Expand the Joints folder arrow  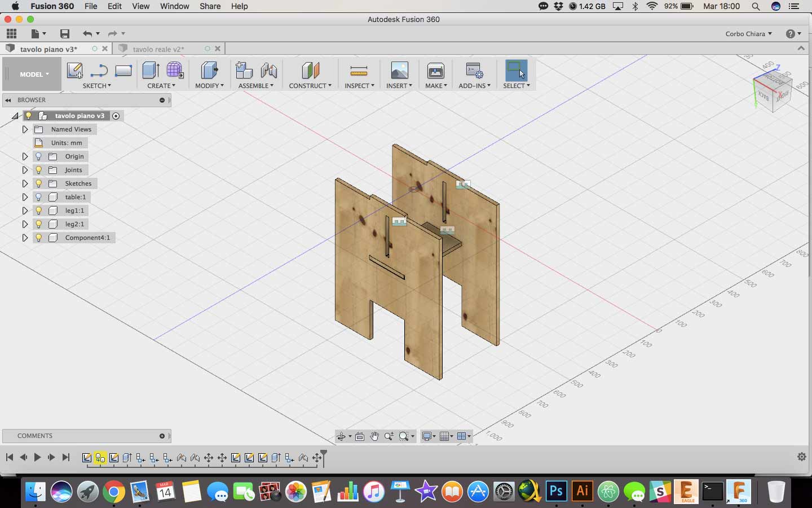[25, 170]
